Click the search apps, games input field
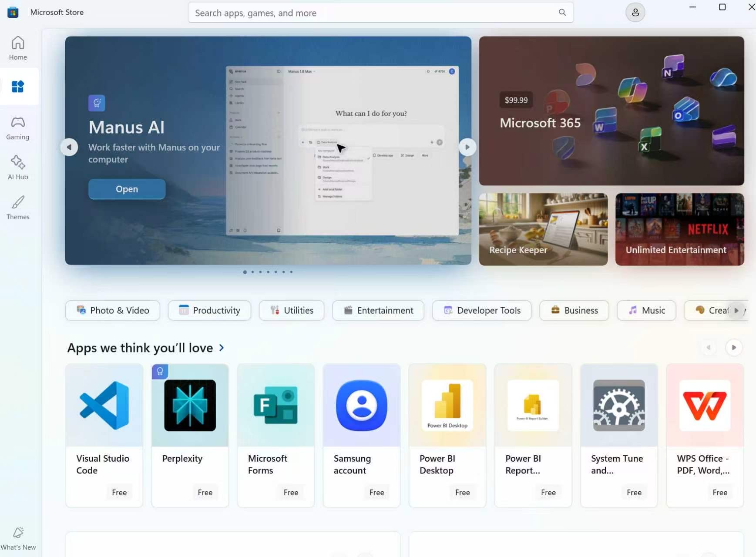This screenshot has height=557, width=756. pyautogui.click(x=381, y=13)
